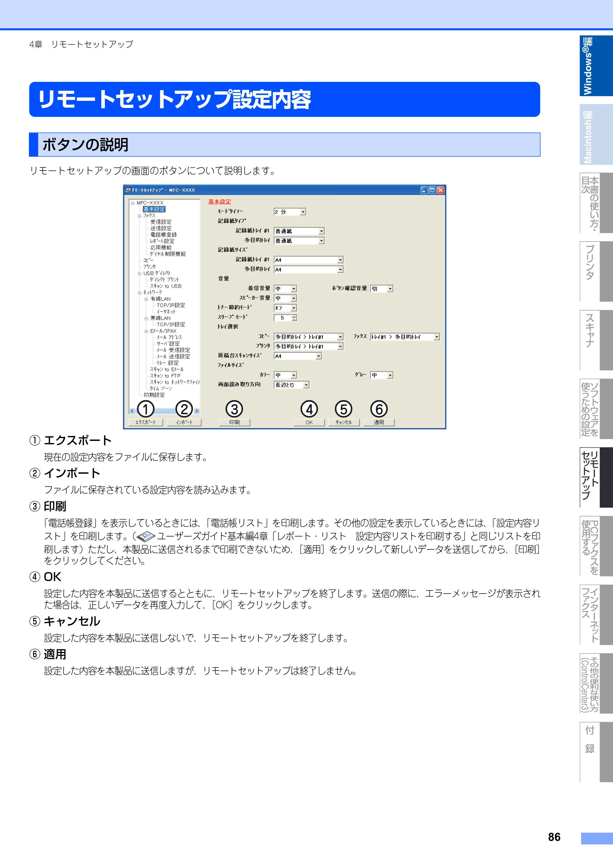The image size is (613, 868).
Task: Open 記録紙サイズ 多目的トレイ A4 dropdown
Action: click(308, 270)
